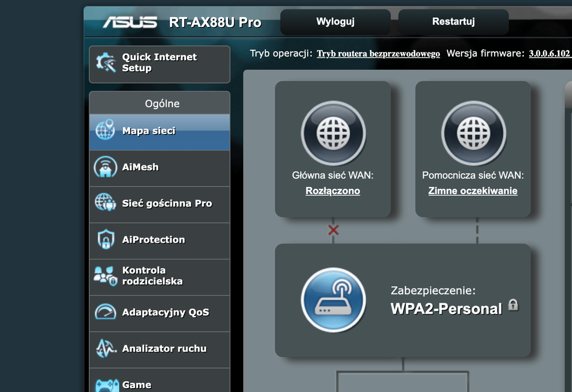
Task: Click the Główna sieć WAN globe icon
Action: [x=333, y=133]
